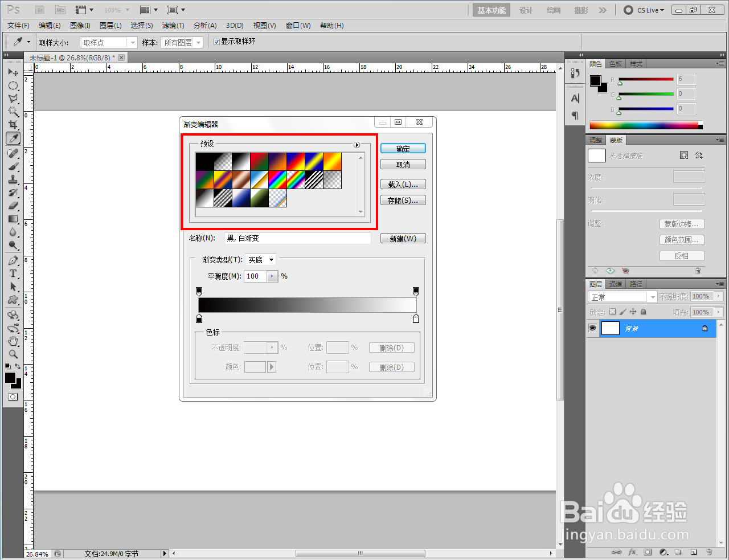Screen dimensions: 729x560
Task: Select the 3D Object Rotate tool
Action: point(13,315)
